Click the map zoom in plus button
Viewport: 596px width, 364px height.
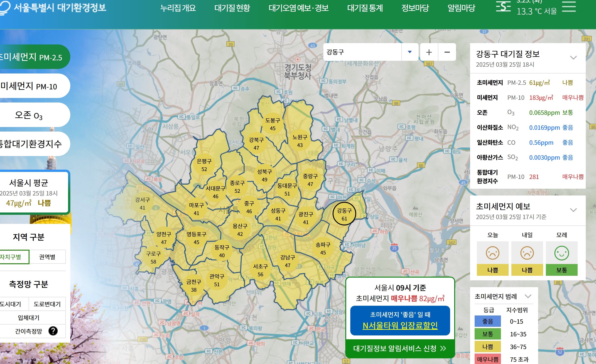tap(429, 52)
